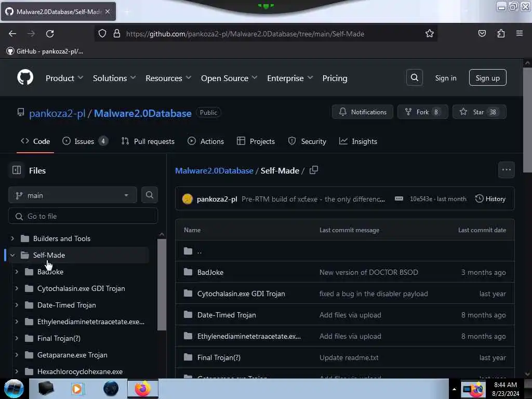Expand the Builders and Tools folder chevron
The width and height of the screenshot is (532, 399).
click(12, 238)
